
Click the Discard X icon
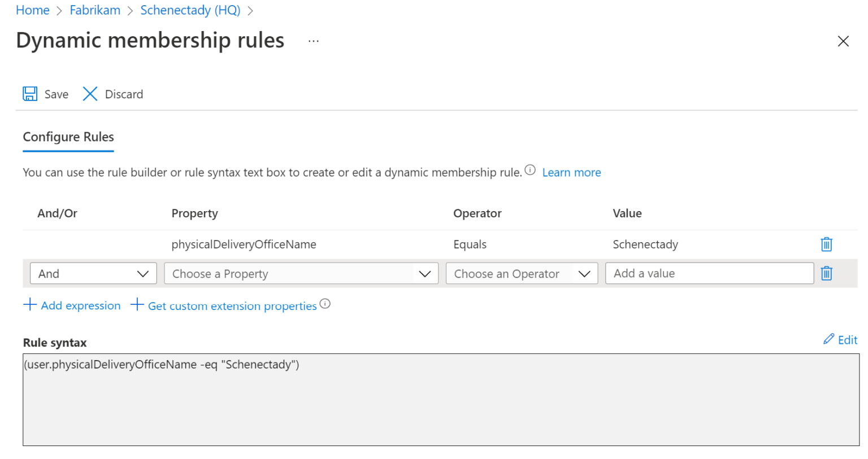pos(90,94)
